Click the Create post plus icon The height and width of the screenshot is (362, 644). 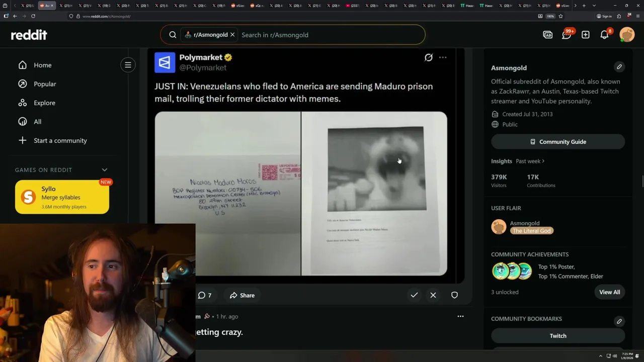click(586, 35)
